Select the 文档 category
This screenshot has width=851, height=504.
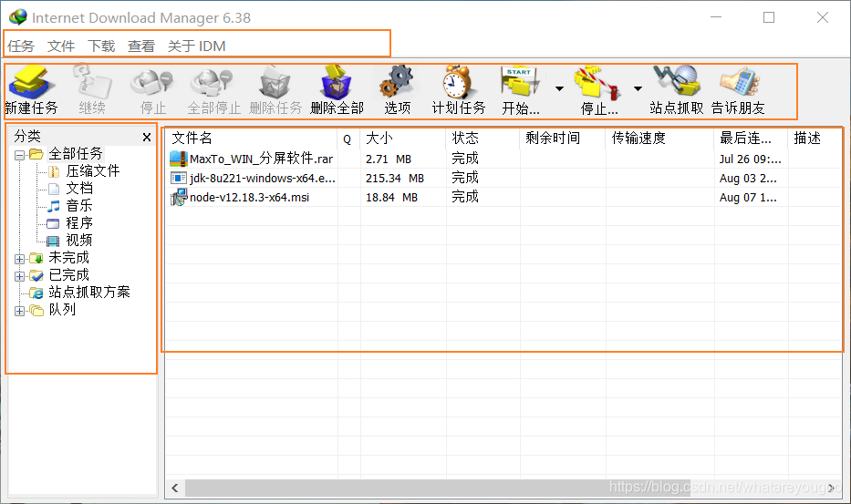point(79,189)
